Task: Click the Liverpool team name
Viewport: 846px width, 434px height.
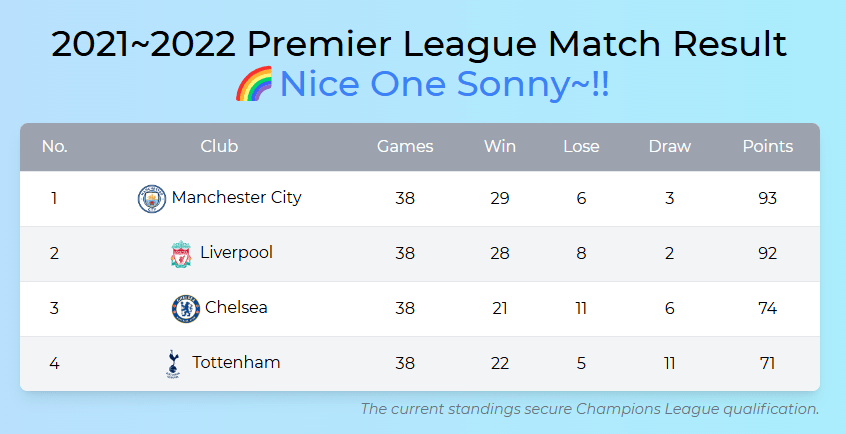Action: click(x=236, y=252)
